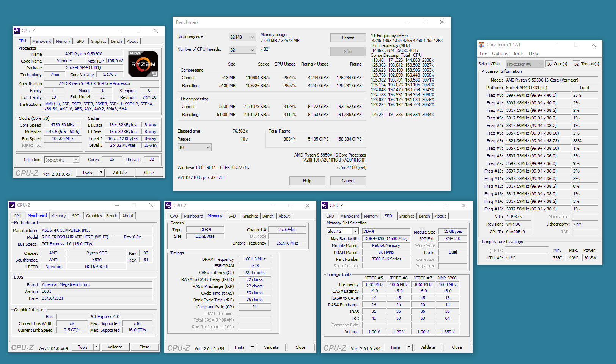Select the Memory tab in the SPD window
The width and height of the screenshot is (616, 364).
(x=371, y=216)
